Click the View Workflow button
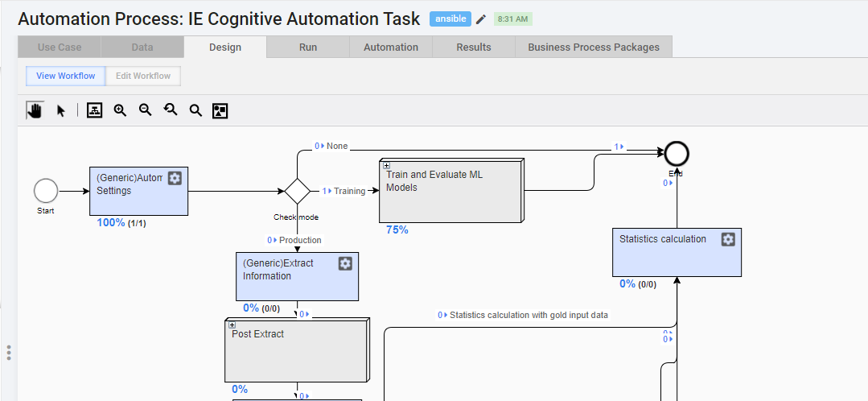This screenshot has height=401, width=868. click(66, 76)
